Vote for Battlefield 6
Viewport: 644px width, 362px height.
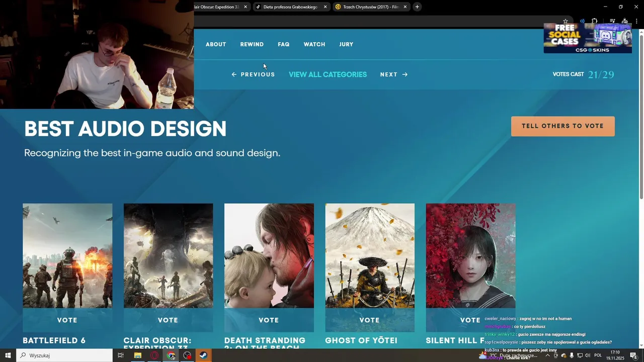tap(67, 320)
